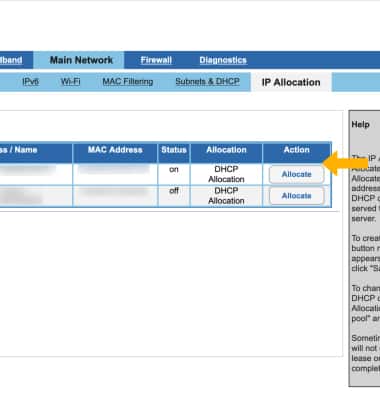Open the MAC Filtering sub-tab

coord(128,81)
